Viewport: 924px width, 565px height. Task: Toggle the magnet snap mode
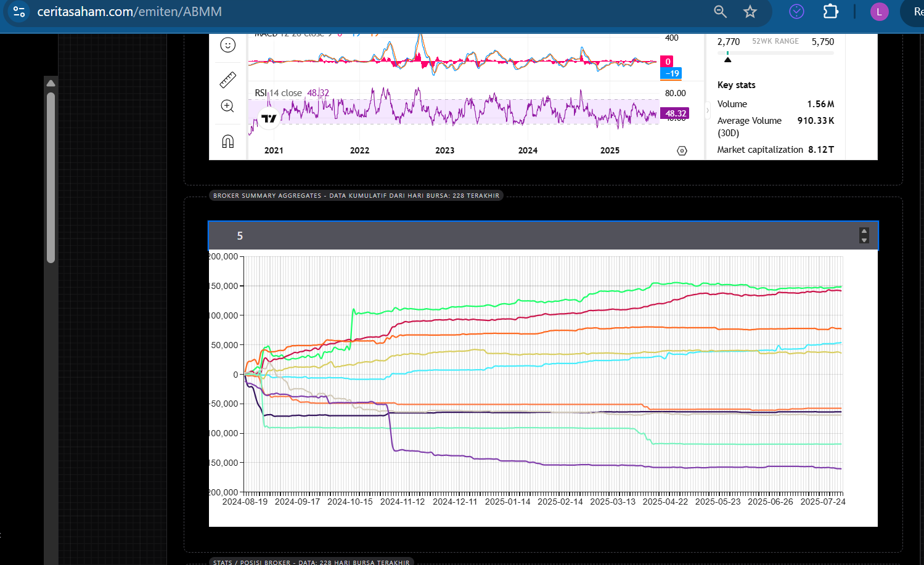228,142
